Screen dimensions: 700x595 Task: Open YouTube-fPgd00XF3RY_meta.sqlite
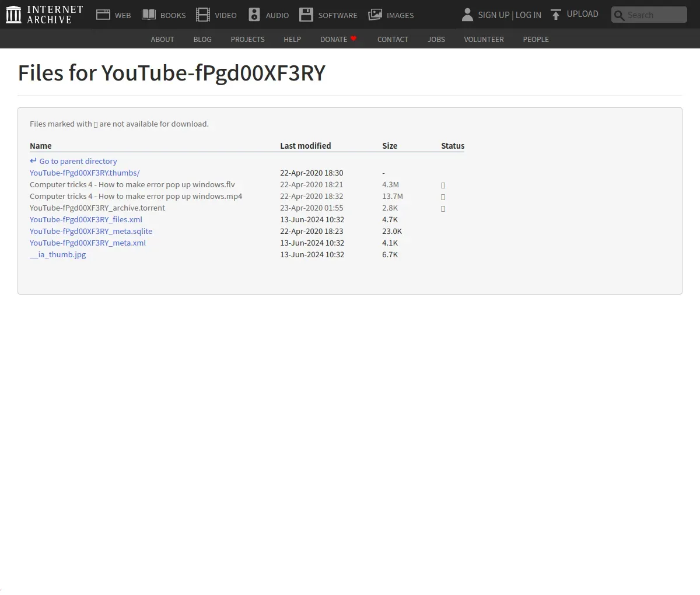click(91, 231)
